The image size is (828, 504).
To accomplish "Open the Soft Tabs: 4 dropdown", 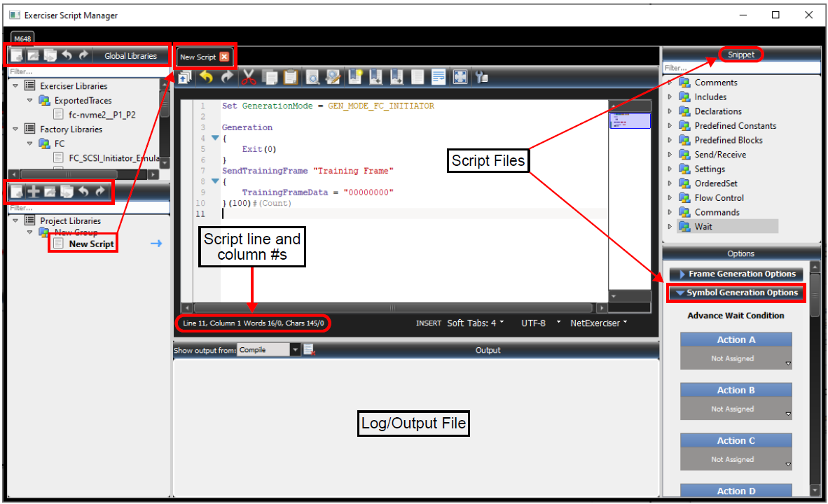I will [x=475, y=323].
